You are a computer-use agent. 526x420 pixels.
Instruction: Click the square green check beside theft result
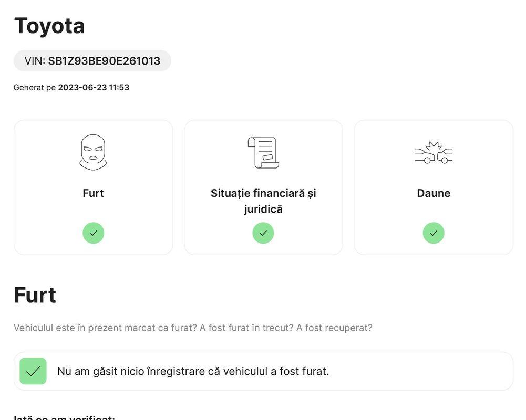point(33,371)
